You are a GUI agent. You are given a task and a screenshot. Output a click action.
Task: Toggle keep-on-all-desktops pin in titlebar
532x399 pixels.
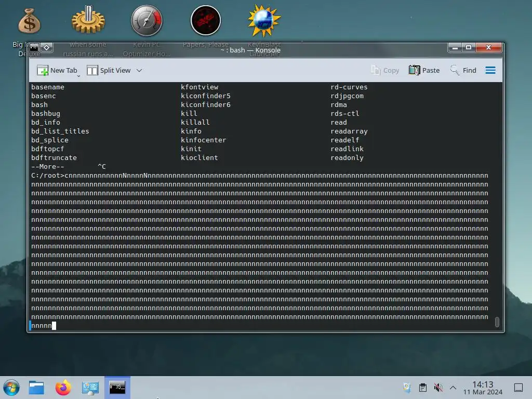[47, 47]
